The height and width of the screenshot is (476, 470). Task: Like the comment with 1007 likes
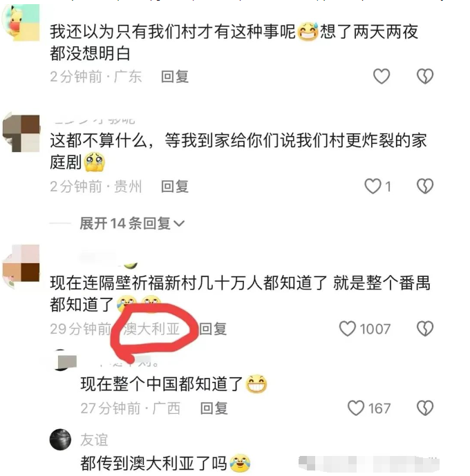click(348, 329)
